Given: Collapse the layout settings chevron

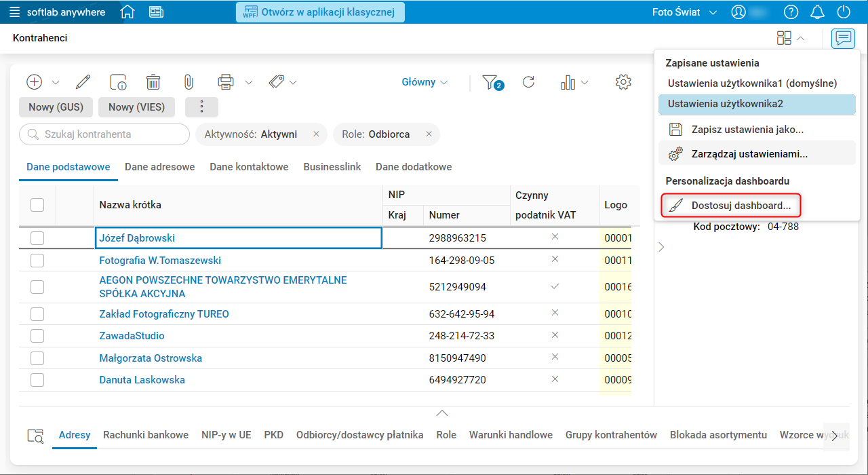Looking at the screenshot, I should (x=801, y=39).
